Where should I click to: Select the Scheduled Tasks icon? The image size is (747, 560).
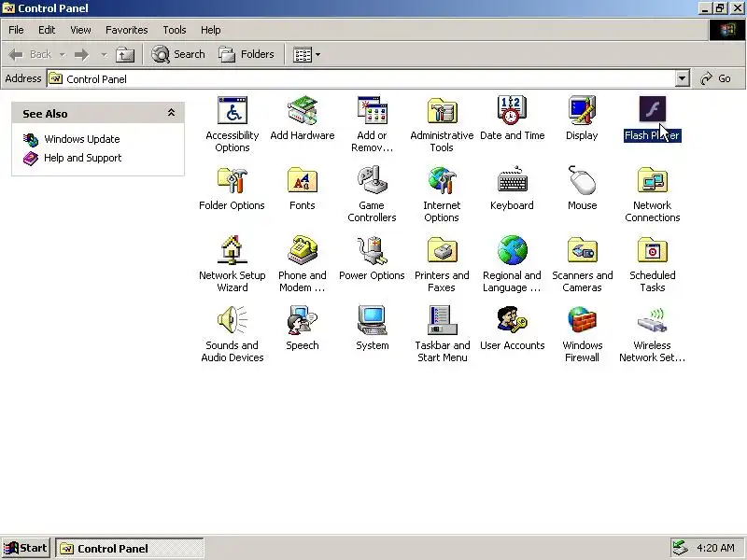(x=652, y=250)
